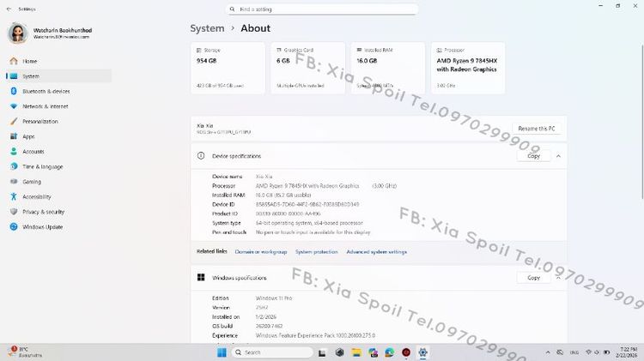Click the back arrow in Settings
Image resolution: width=644 pixels, height=361 pixels.
click(x=9, y=9)
